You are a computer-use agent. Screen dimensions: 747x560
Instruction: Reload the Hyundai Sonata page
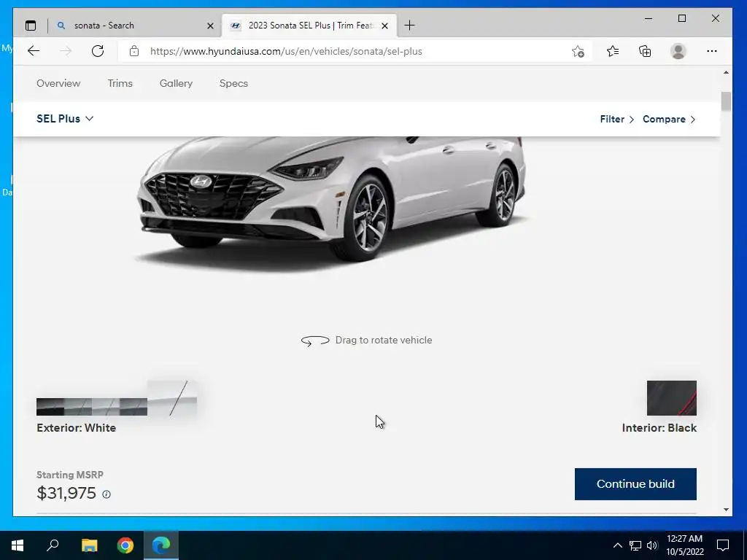pos(98,51)
